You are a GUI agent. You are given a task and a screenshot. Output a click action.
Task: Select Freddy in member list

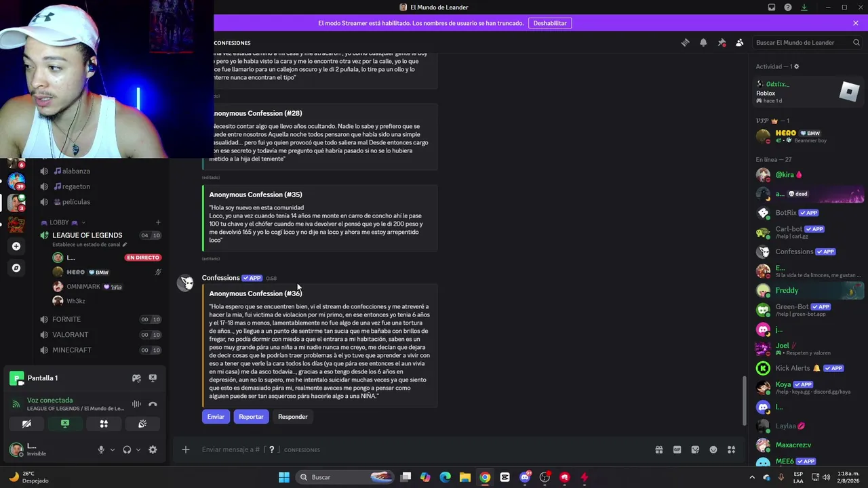click(x=809, y=291)
